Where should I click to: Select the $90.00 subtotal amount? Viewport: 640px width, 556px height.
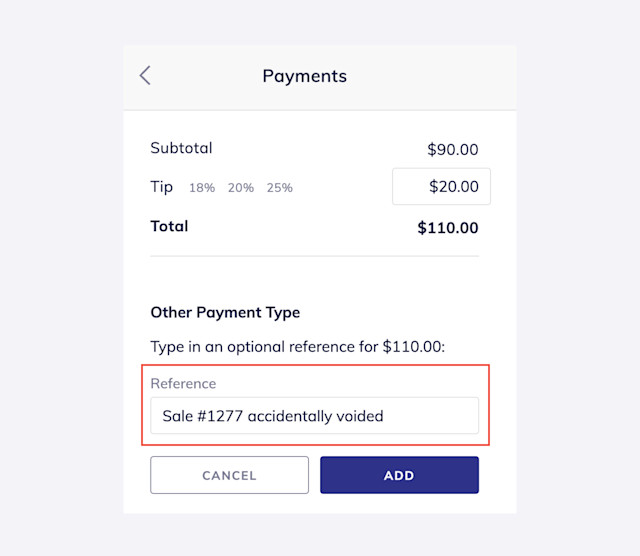[453, 149]
